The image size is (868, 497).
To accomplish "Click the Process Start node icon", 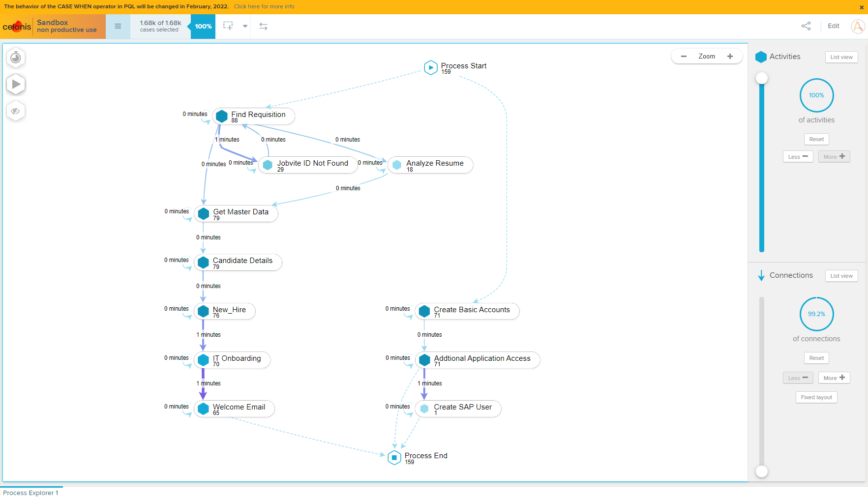I will pos(430,67).
